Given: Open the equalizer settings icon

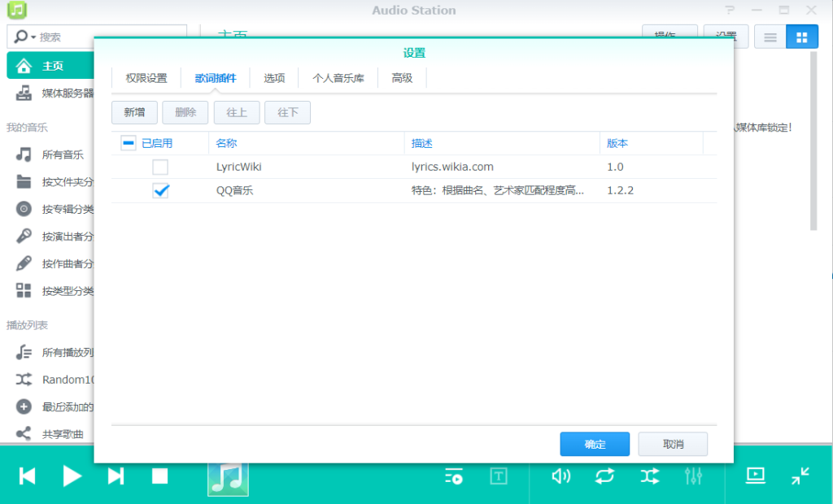Looking at the screenshot, I should (x=693, y=476).
